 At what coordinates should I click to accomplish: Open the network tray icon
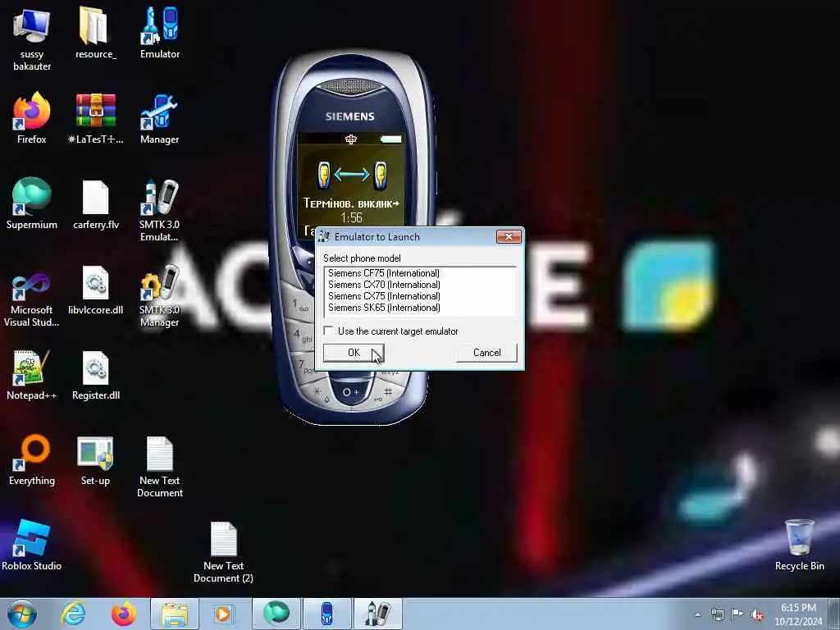717,614
